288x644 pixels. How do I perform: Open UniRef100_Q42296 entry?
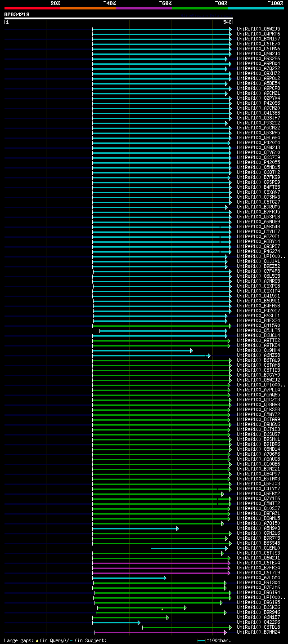pyautogui.click(x=258, y=622)
